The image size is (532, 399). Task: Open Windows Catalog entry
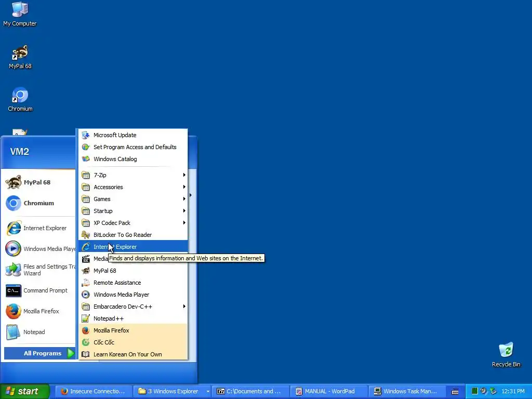coord(133,159)
